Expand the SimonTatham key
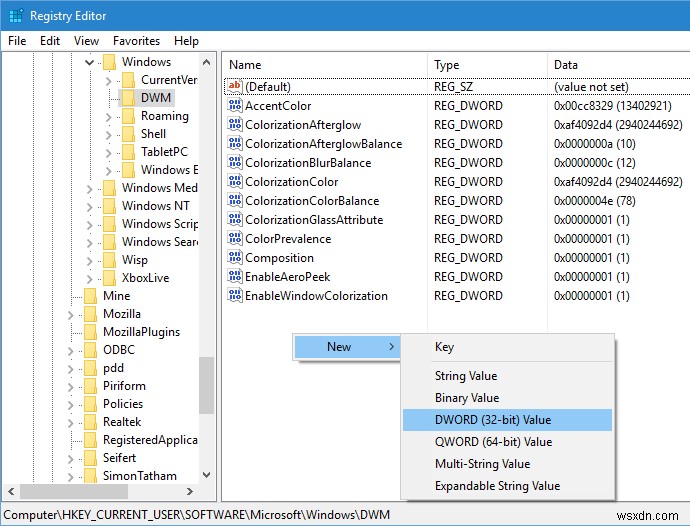690x526 pixels. pos(70,477)
